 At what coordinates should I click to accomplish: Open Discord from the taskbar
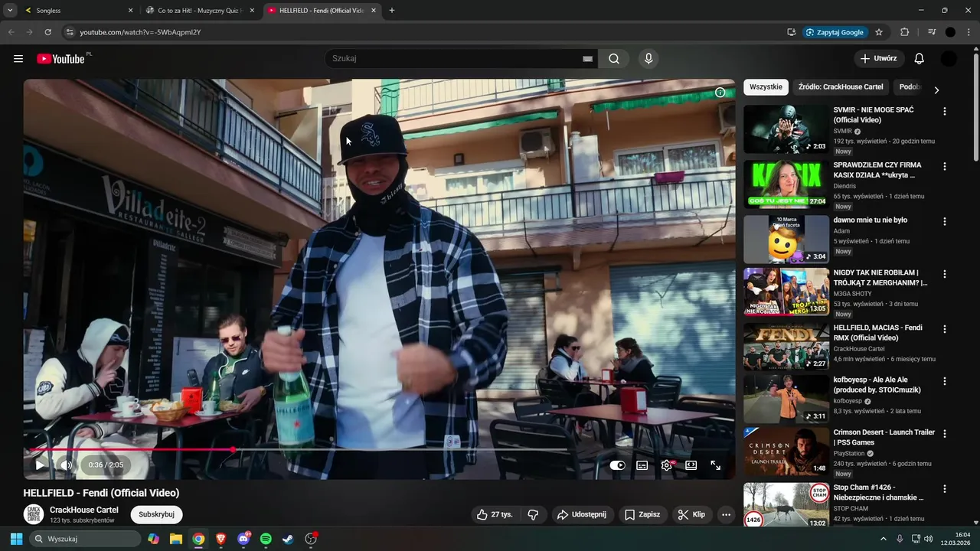point(243,539)
